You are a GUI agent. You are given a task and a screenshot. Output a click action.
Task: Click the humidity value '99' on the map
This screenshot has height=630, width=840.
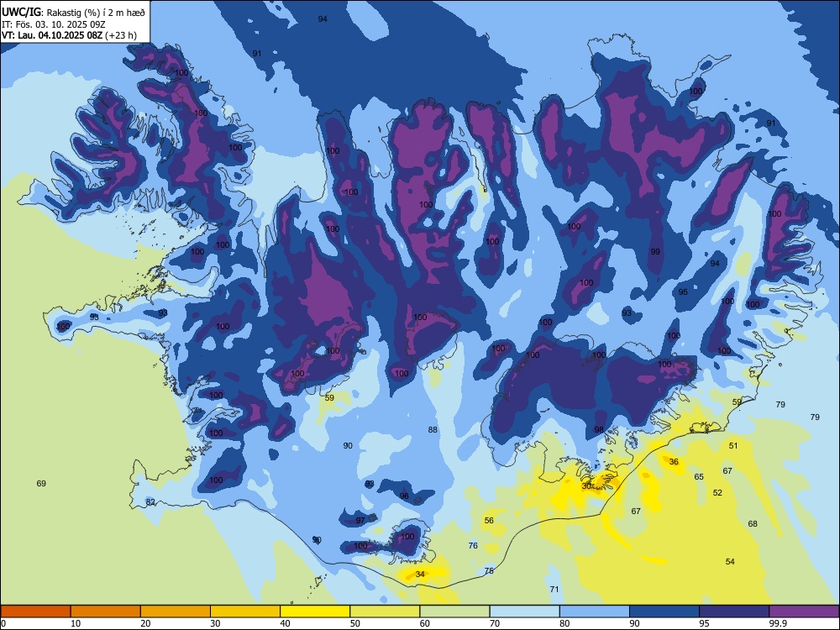(655, 252)
